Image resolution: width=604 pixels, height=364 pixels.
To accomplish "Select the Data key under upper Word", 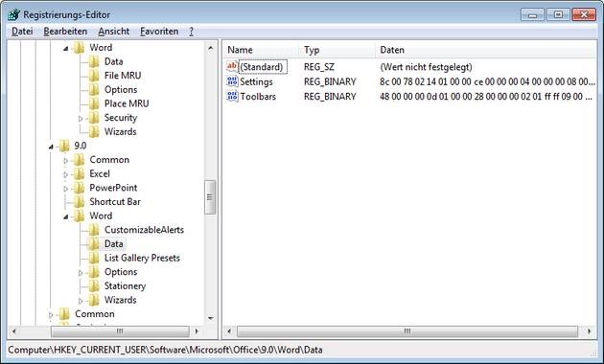I will (114, 61).
